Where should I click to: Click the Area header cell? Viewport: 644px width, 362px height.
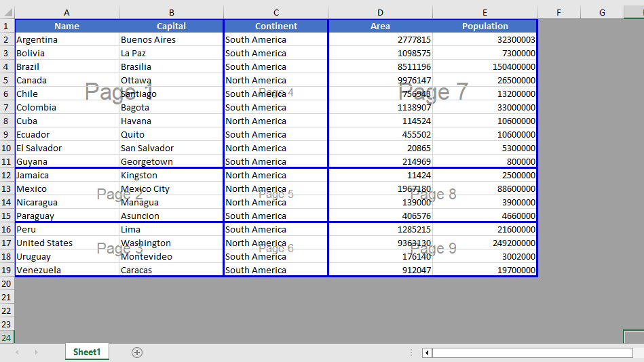380,26
